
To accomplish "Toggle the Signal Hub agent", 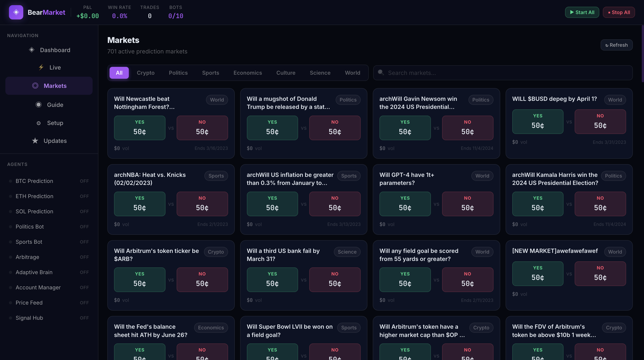I will click(49, 318).
